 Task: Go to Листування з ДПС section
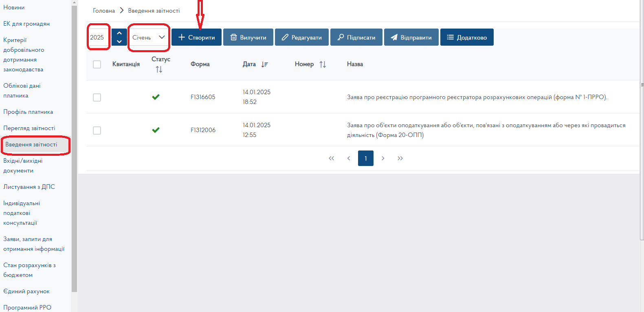(29, 187)
